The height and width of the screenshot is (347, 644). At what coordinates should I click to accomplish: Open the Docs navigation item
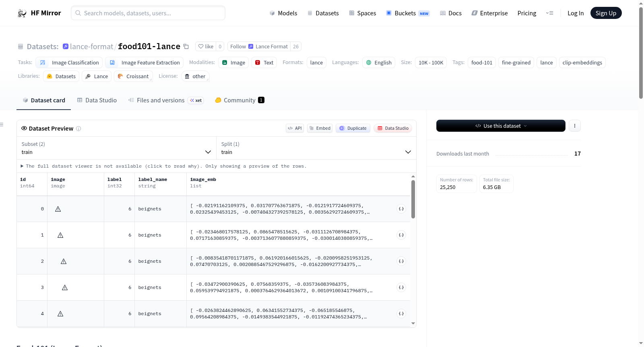(x=451, y=13)
